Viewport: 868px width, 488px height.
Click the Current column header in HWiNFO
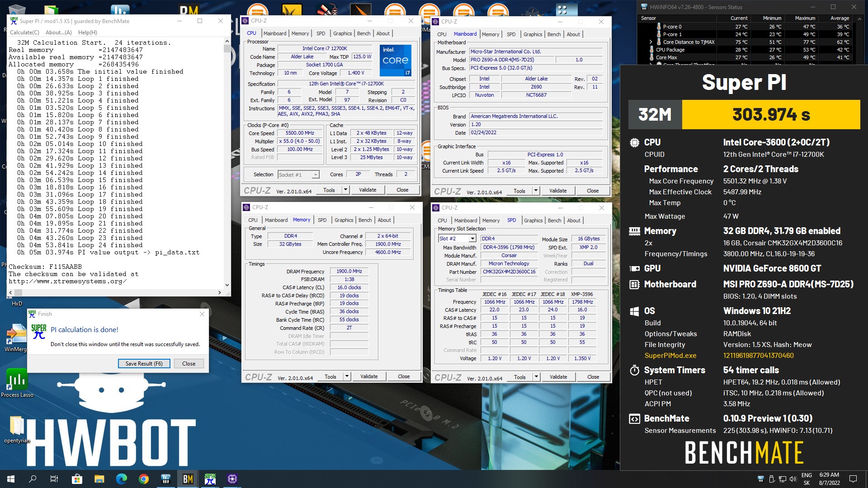[739, 18]
